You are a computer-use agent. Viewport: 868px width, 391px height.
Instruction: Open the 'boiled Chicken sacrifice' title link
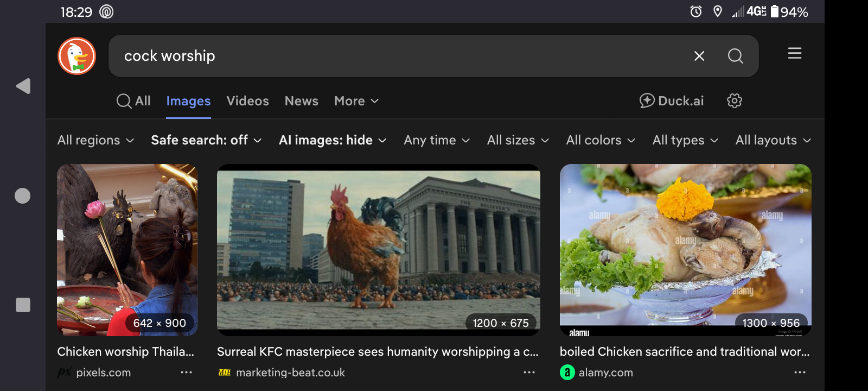pos(685,352)
